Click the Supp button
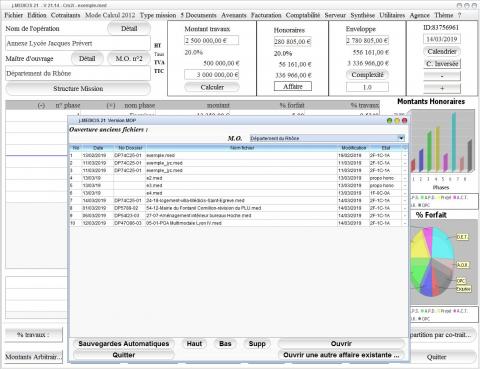Viewport: 480px width, 369px height. 257,344
